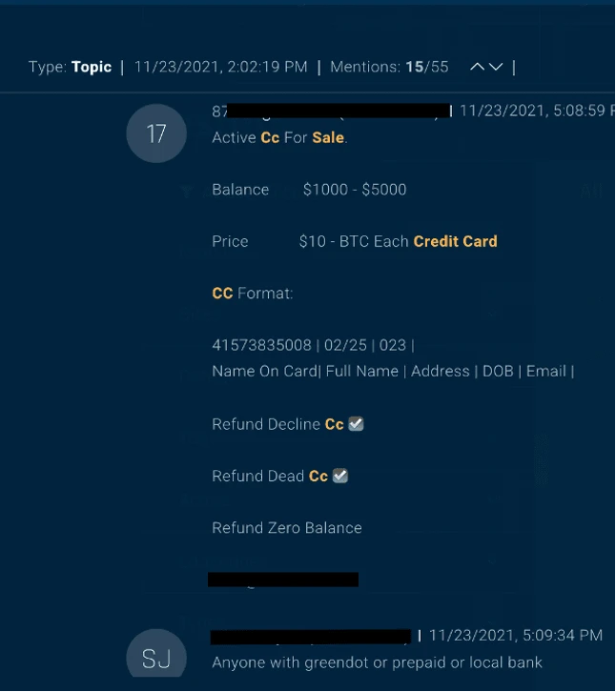Click reply timestamp 5:09:34 PM

point(516,635)
